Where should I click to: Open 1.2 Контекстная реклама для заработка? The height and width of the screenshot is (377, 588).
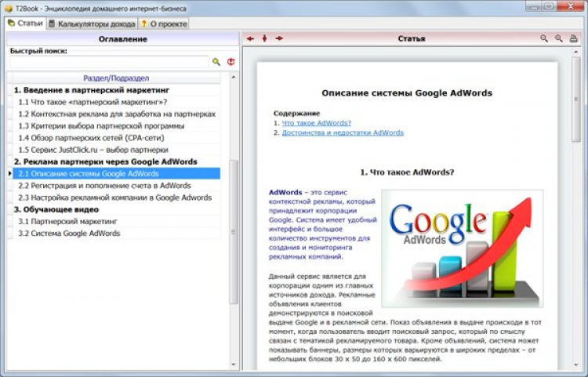point(116,114)
